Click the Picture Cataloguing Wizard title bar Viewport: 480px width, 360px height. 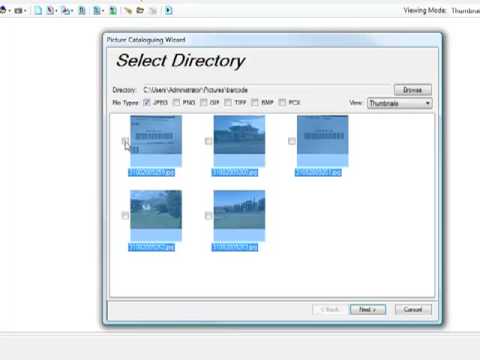coord(273,40)
